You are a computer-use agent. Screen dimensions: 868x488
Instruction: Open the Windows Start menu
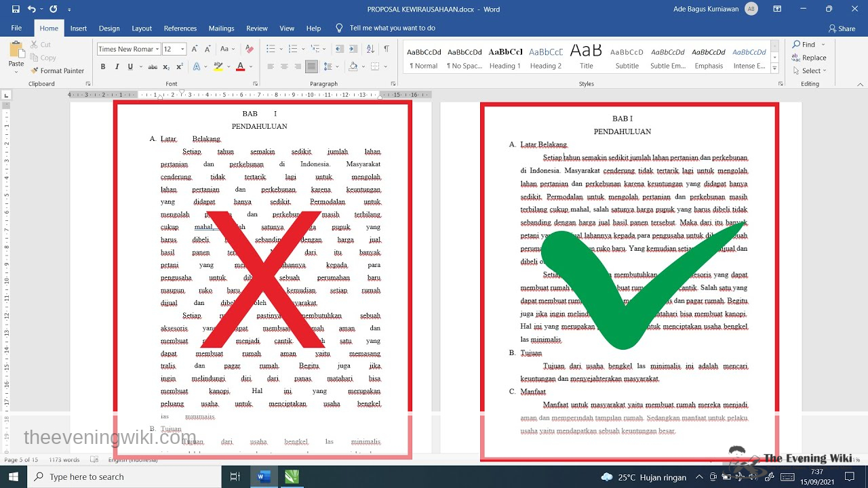(14, 477)
